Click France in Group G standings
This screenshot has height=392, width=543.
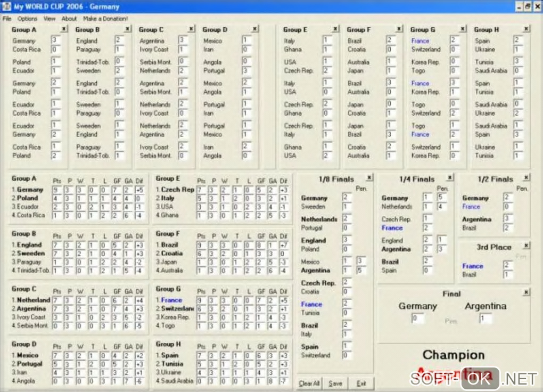(x=171, y=300)
